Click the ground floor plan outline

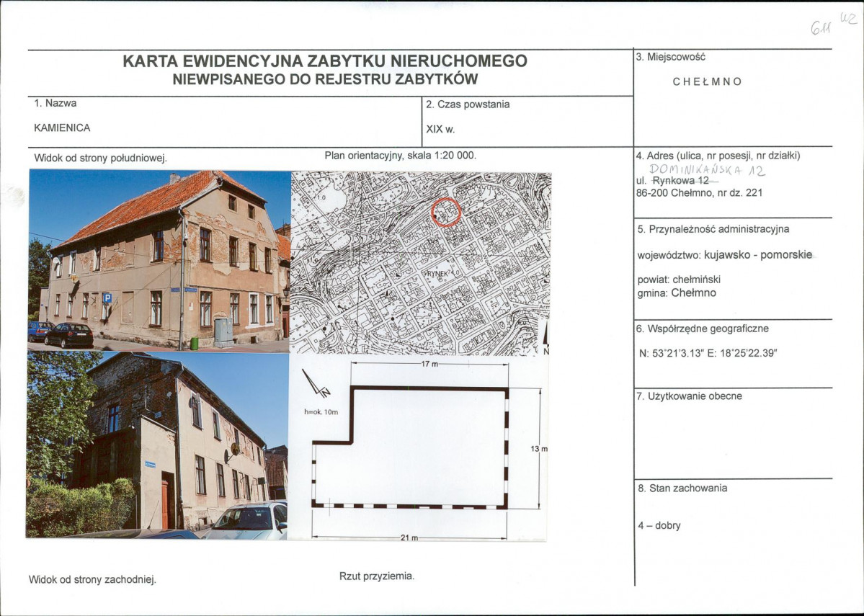click(410, 447)
